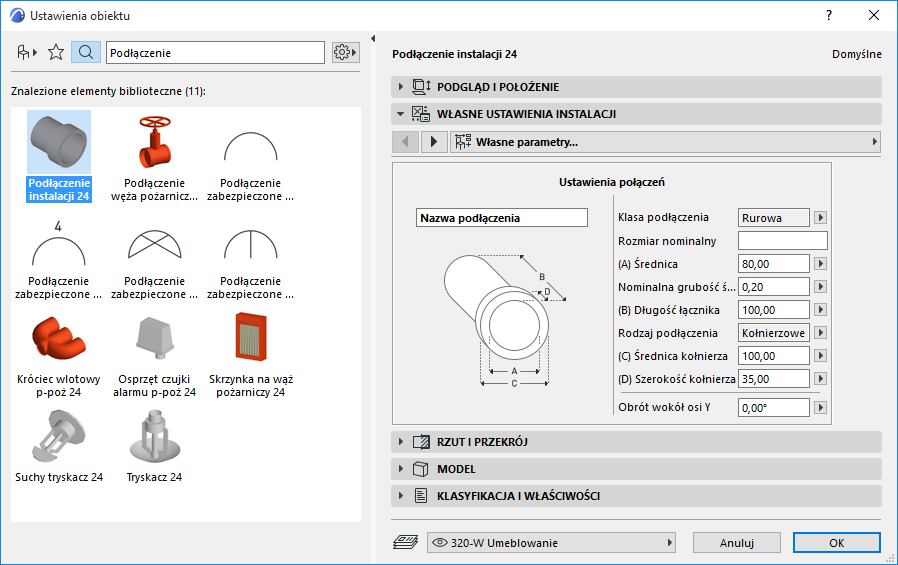Click the KLASYFIKACJA I WŁAŚCIWOŚCI list icon
898x565 pixels.
(x=421, y=496)
